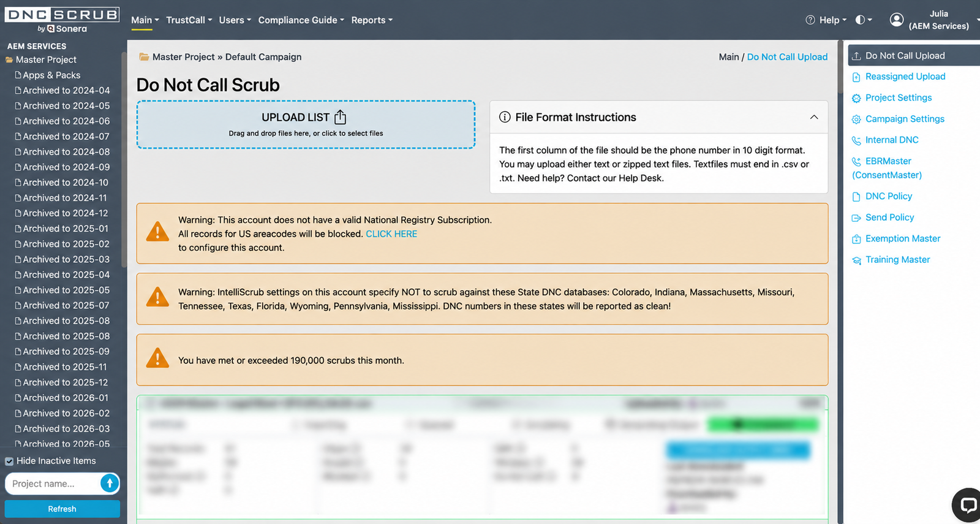Viewport: 980px width, 524px height.
Task: Click the Internal DNC phone icon
Action: pos(856,140)
